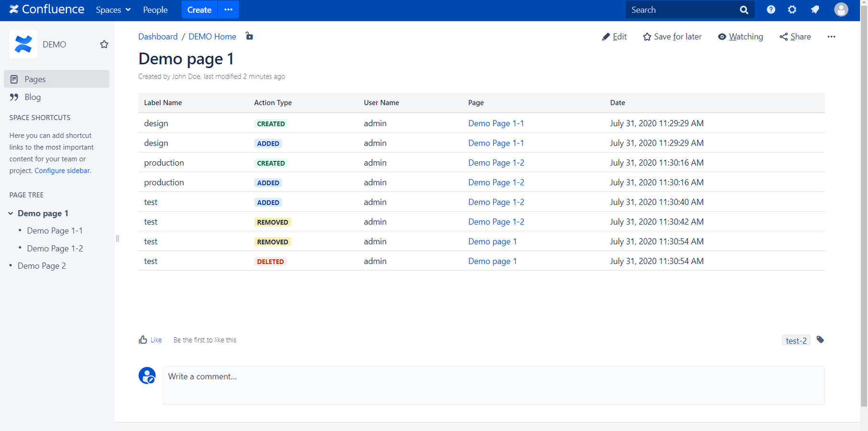
Task: Click the edit labels tag icon
Action: coord(820,340)
